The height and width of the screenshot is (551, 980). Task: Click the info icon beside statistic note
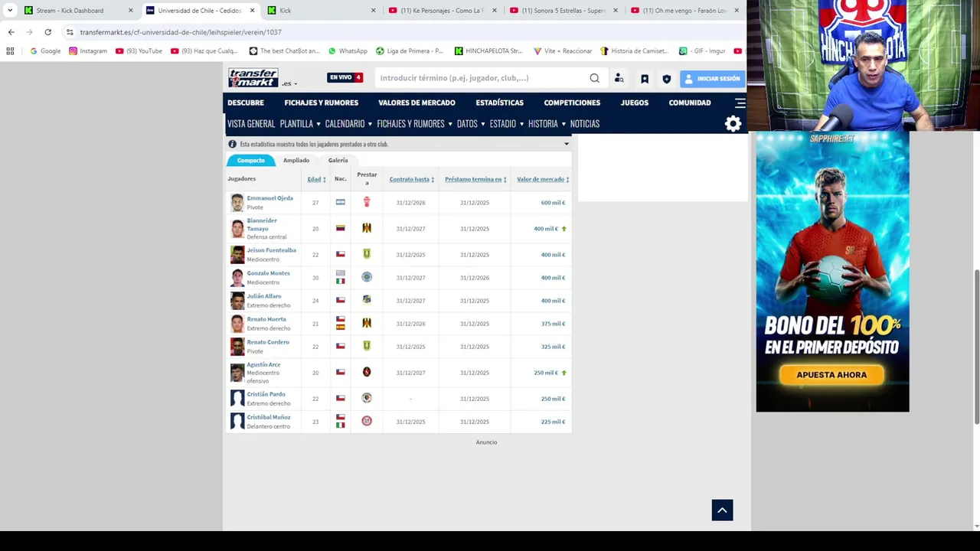(x=232, y=144)
